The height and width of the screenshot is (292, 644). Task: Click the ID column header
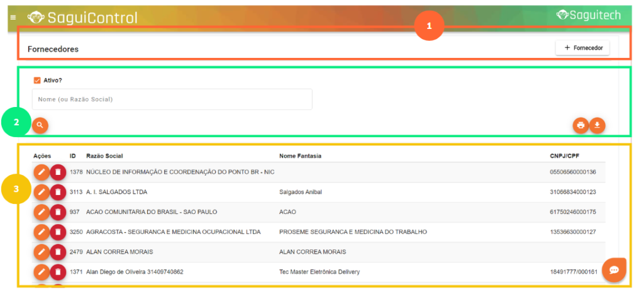pos(73,156)
